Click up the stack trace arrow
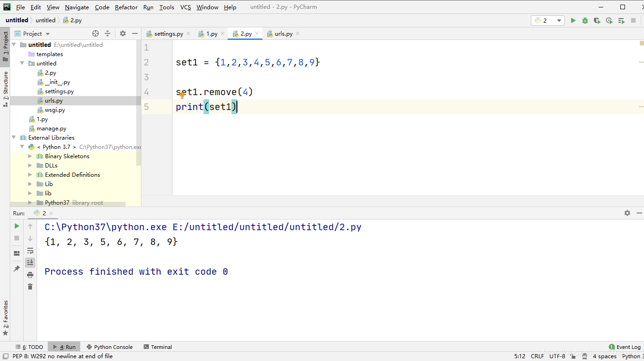The height and width of the screenshot is (361, 644). click(x=30, y=226)
